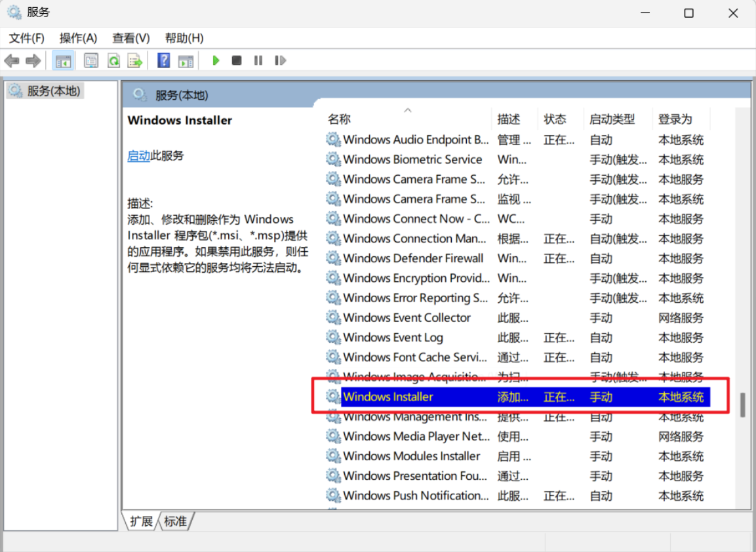Click the Stop service square icon

tap(236, 60)
